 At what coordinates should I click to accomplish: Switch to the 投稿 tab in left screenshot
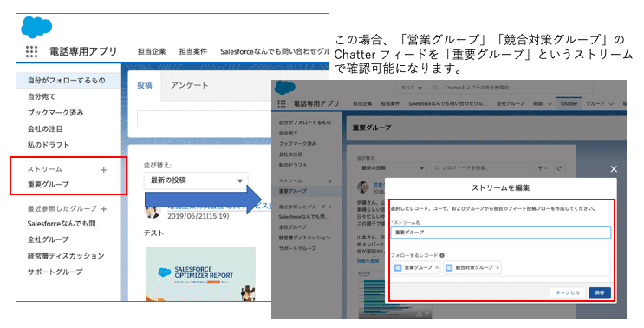[x=145, y=86]
